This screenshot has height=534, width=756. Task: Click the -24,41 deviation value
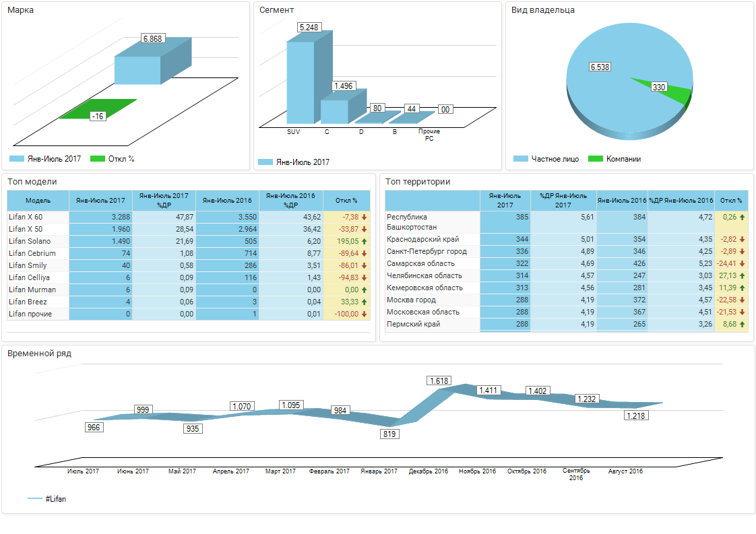click(726, 263)
